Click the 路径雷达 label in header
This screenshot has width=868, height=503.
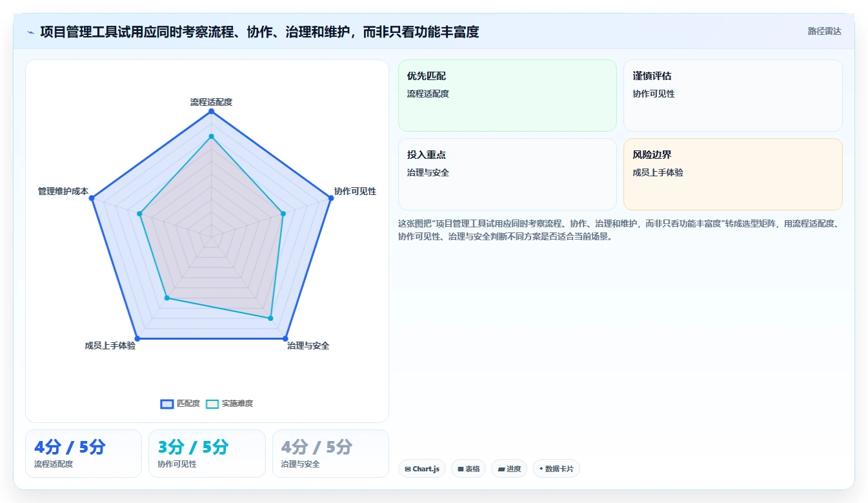click(x=824, y=31)
